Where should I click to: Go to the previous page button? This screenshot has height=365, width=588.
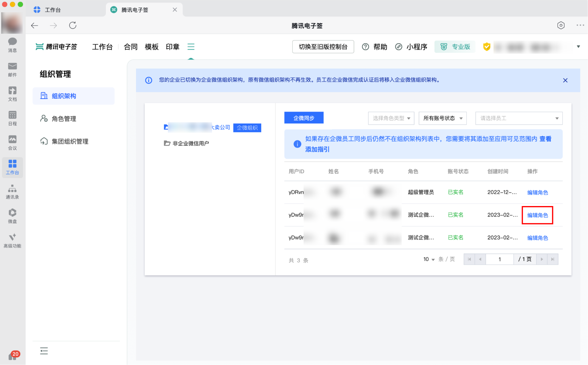480,259
